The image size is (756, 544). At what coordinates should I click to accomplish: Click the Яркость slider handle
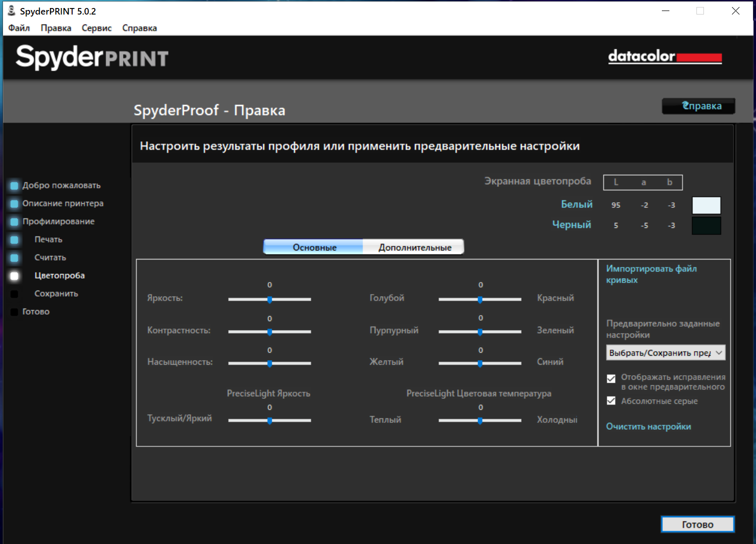tap(270, 300)
